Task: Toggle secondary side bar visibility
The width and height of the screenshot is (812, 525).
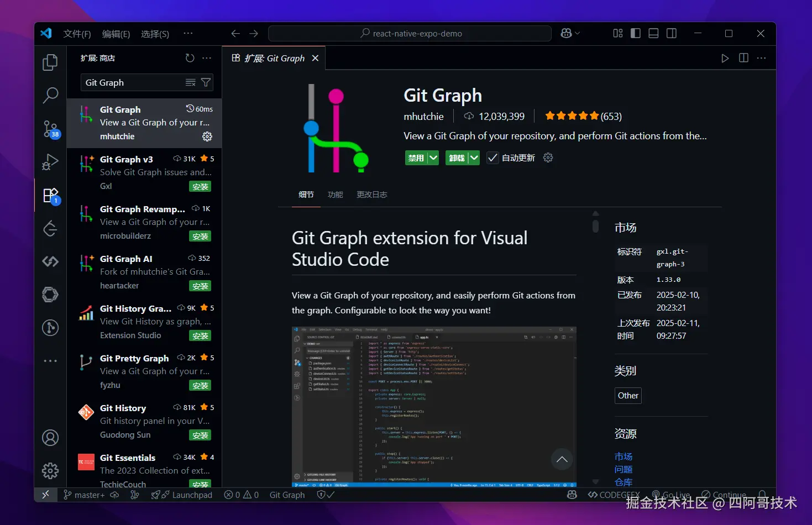Action: pos(672,34)
